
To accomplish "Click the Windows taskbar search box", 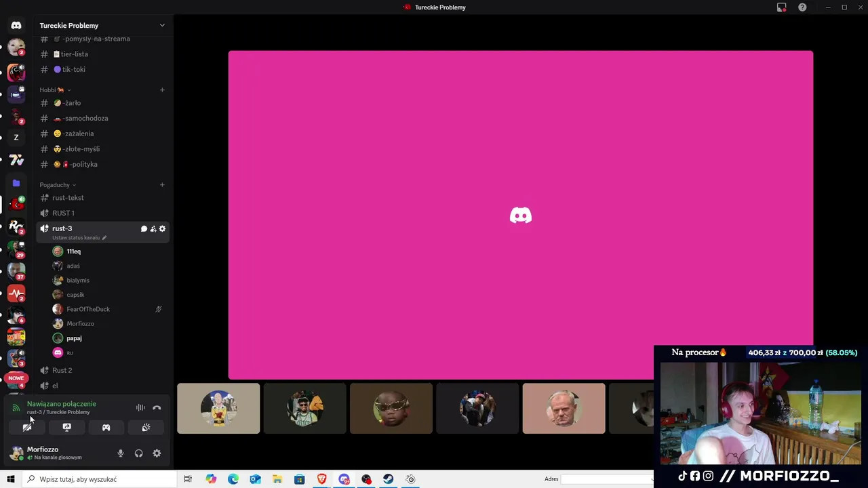I will pyautogui.click(x=99, y=479).
